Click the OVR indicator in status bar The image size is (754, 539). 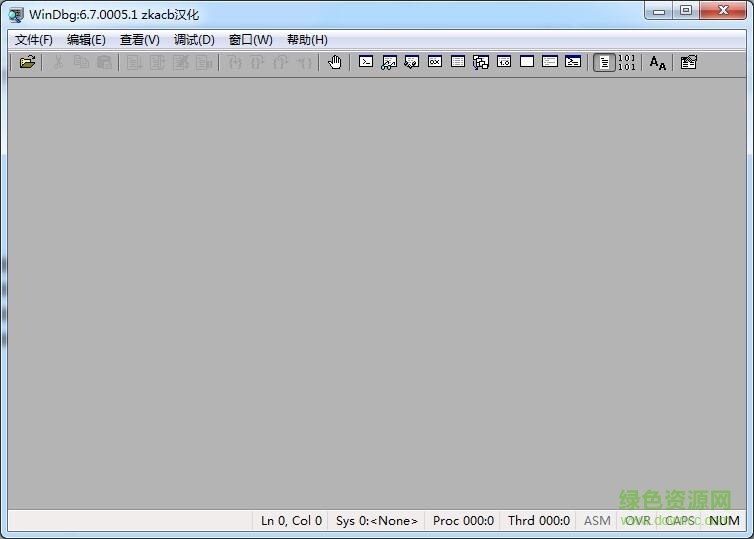[x=638, y=521]
